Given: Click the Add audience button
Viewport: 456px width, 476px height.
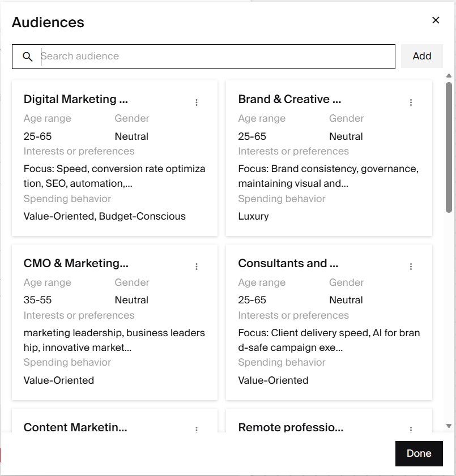Looking at the screenshot, I should click(x=422, y=56).
